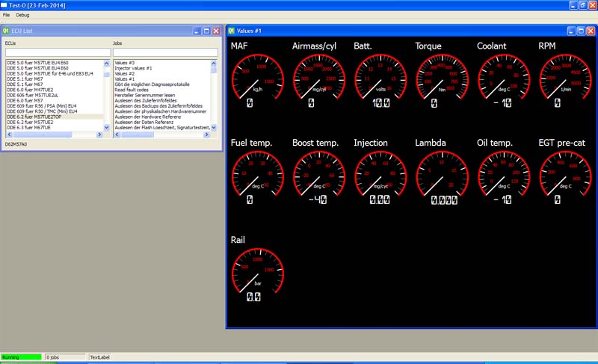Select 'Injector values #1' job

[x=134, y=68]
